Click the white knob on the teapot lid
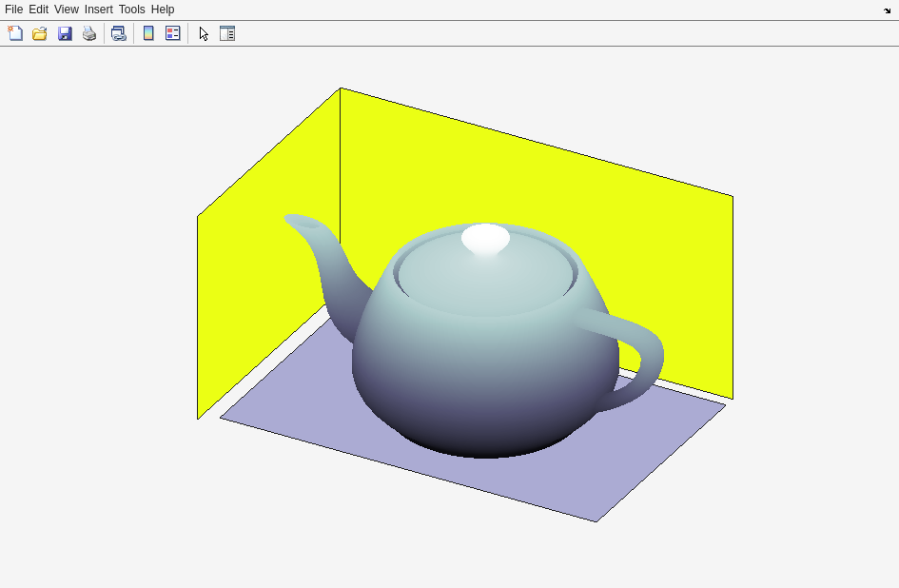This screenshot has height=588, width=899. (x=485, y=238)
